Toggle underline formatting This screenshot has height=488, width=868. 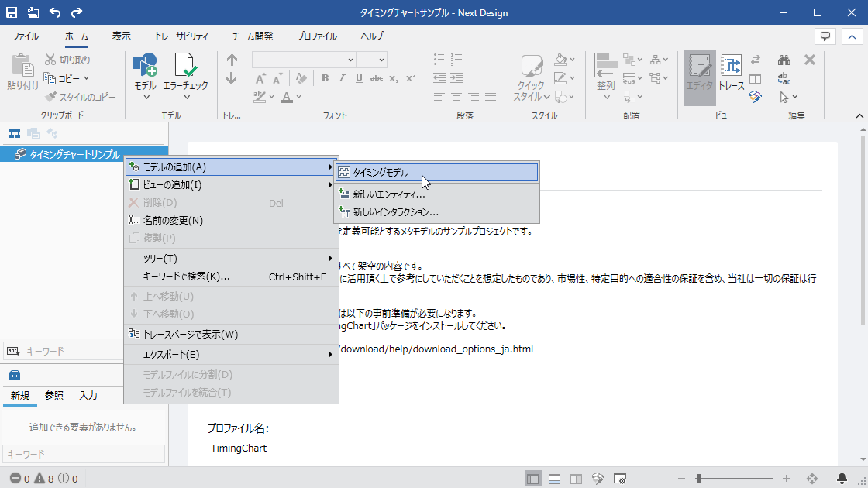360,78
